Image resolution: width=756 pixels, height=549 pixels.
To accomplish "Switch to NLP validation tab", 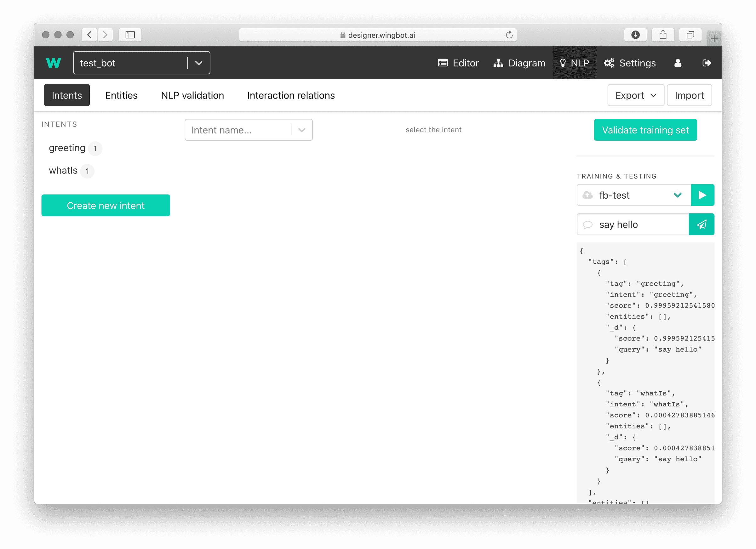I will pos(192,95).
